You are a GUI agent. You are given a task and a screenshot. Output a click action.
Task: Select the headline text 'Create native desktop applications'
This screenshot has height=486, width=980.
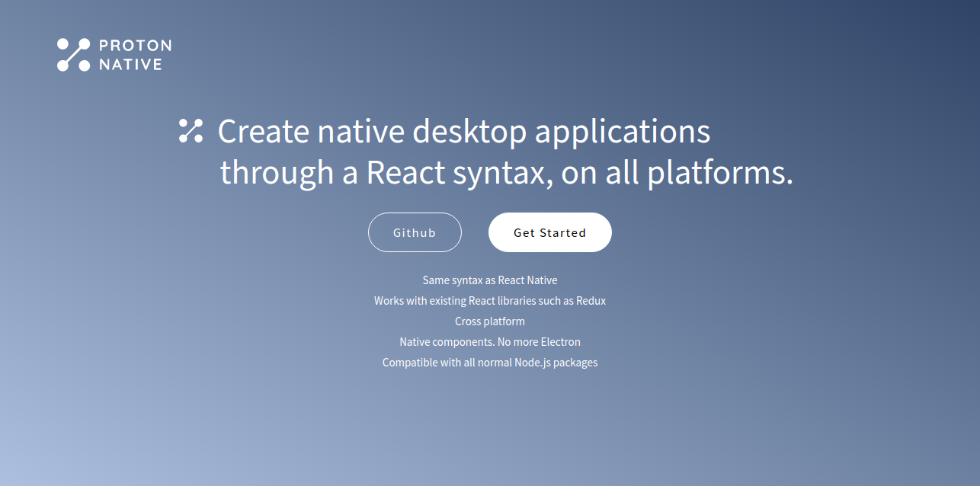464,132
